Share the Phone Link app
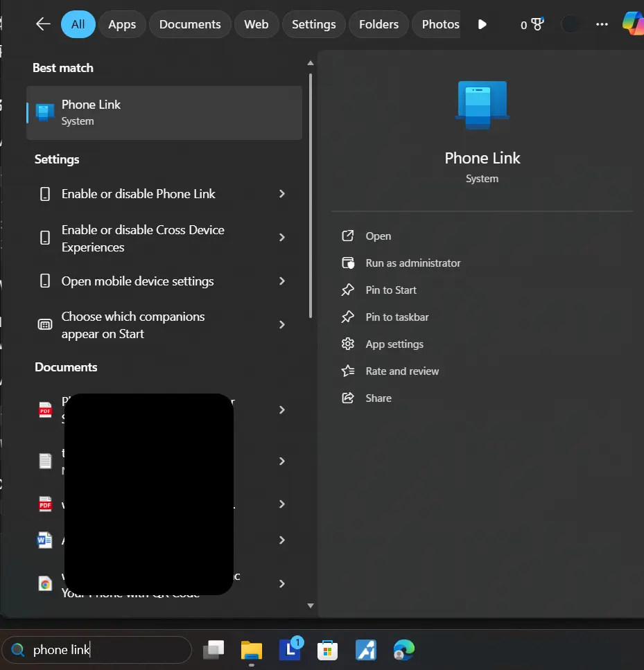The width and height of the screenshot is (644, 670). (x=378, y=398)
